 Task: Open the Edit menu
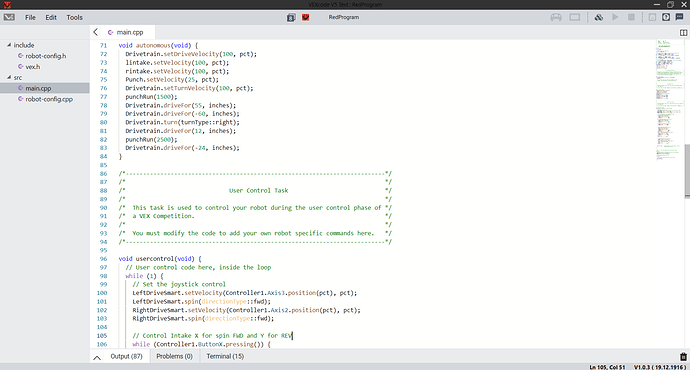[x=51, y=17]
